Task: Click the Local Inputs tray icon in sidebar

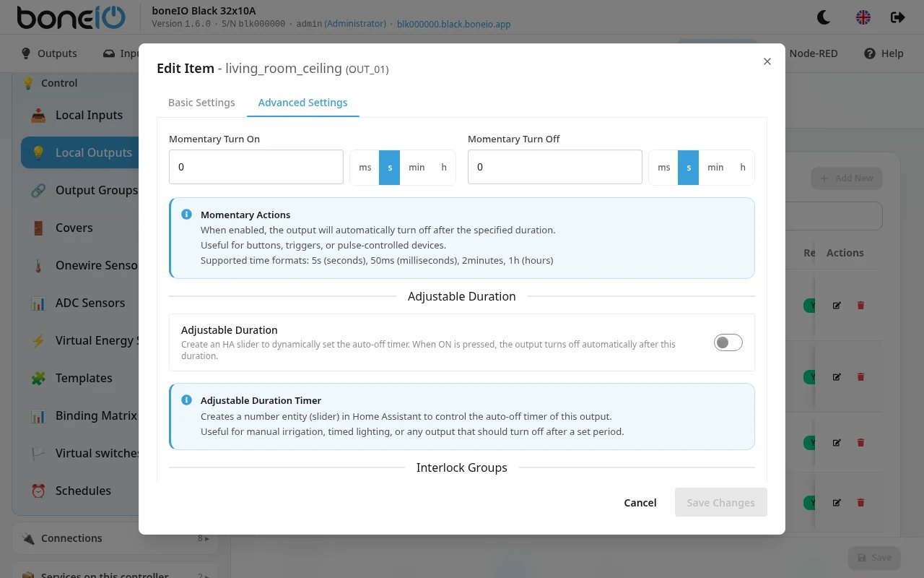Action: [x=38, y=115]
